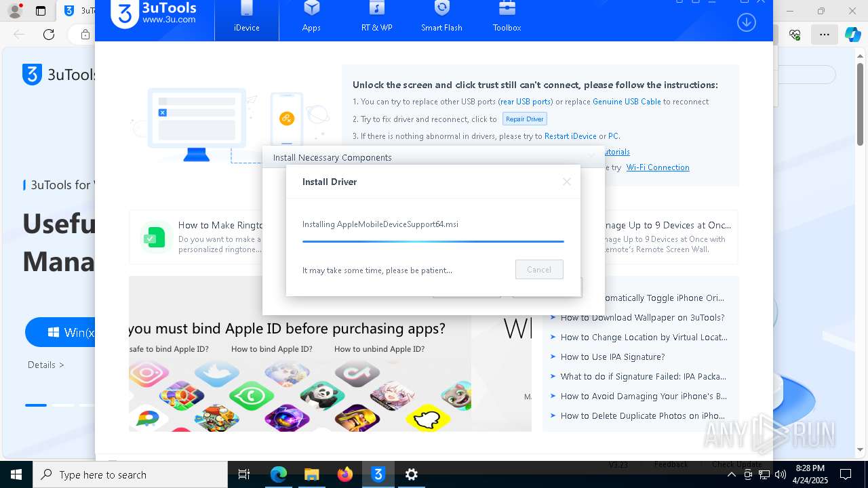868x488 pixels.
Task: Click the Type here to search box
Action: pyautogui.click(x=130, y=474)
